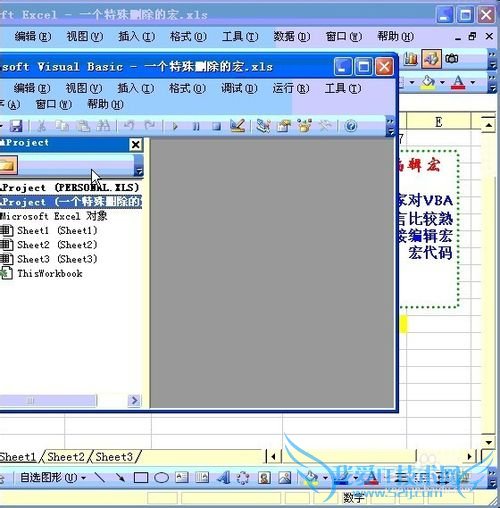Select the Line drawing tool
This screenshot has width=500, height=508.
100,478
